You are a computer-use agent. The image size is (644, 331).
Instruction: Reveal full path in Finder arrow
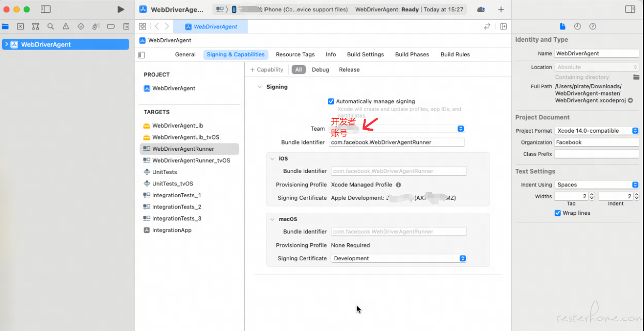click(631, 101)
